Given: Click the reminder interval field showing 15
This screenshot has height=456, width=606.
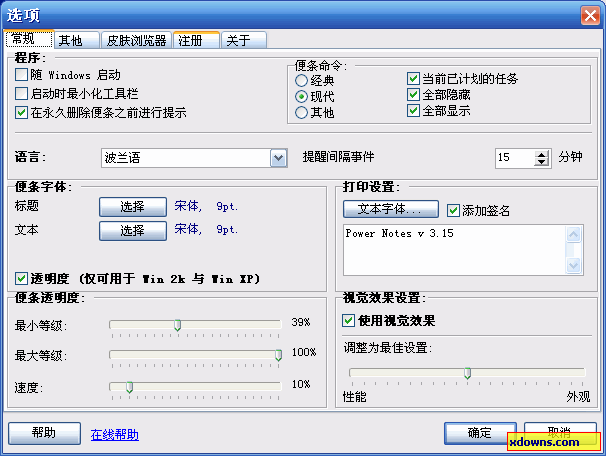Looking at the screenshot, I should pyautogui.click(x=515, y=158).
